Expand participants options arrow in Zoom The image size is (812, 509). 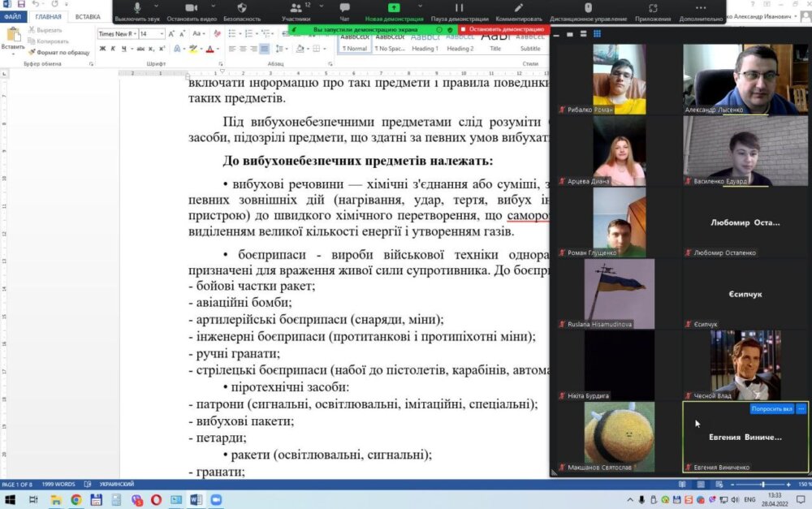pyautogui.click(x=321, y=6)
